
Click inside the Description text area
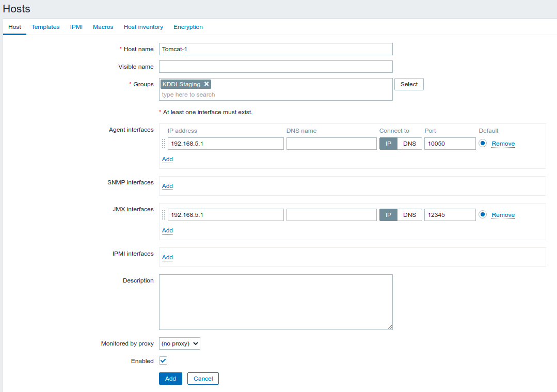pyautogui.click(x=276, y=302)
